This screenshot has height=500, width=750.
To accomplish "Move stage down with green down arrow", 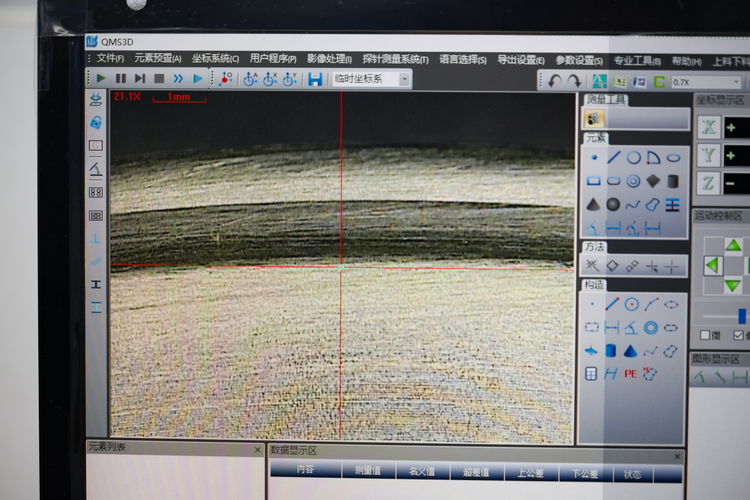I will coord(733,286).
